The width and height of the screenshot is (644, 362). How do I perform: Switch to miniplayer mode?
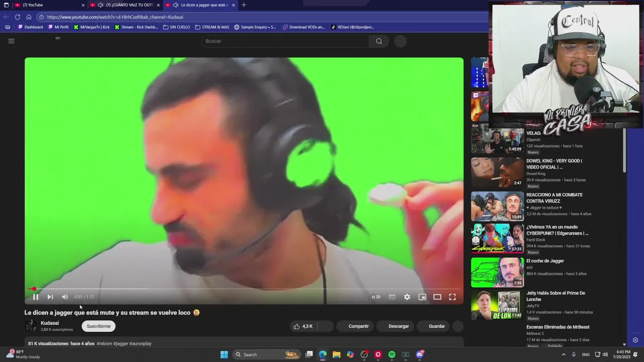point(422,297)
